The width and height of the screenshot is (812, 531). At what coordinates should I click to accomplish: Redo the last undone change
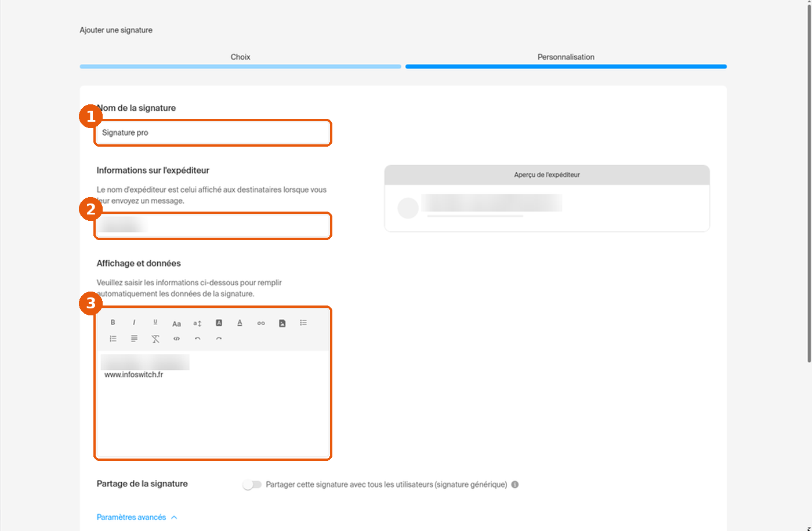219,339
